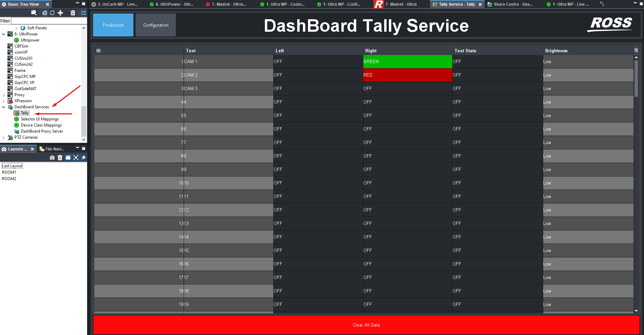Click the new window icon in the tree toolbar
Screen dimensions: 644x335
(34, 13)
